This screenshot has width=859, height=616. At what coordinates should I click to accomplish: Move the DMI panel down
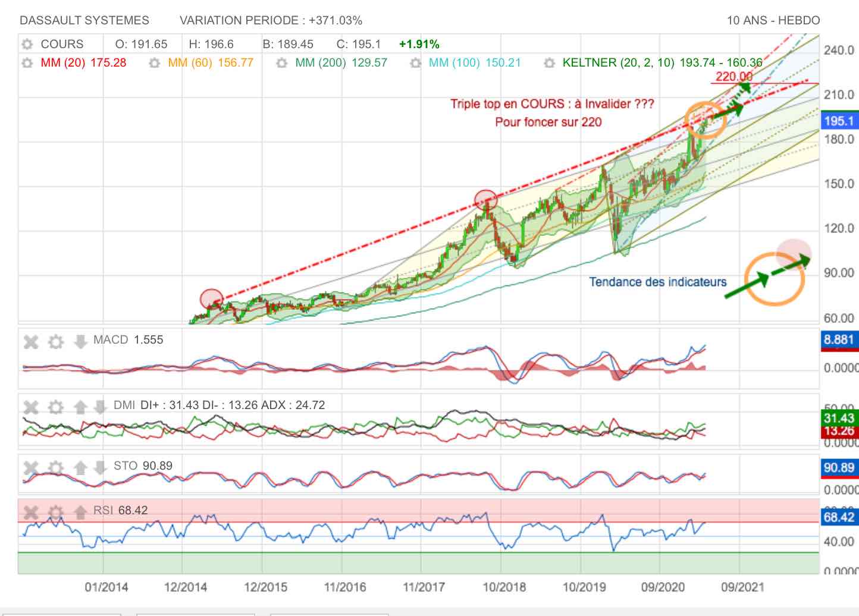tap(100, 407)
